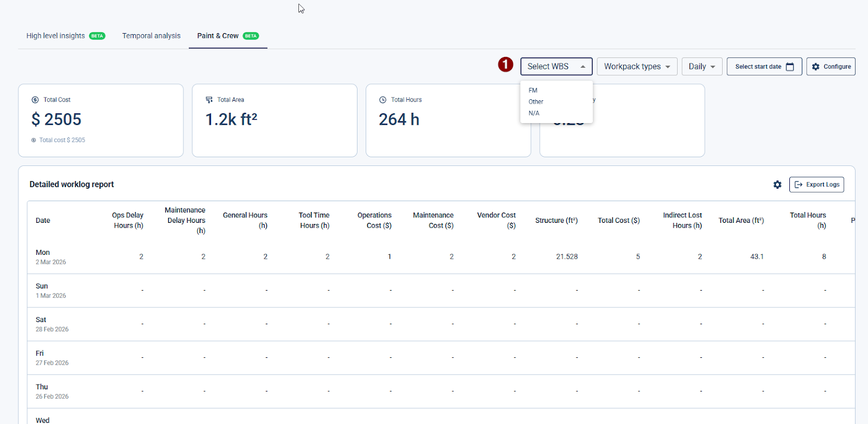Click the Total Area paint roller icon
Viewport: 868px width, 424px height.
[x=209, y=100]
